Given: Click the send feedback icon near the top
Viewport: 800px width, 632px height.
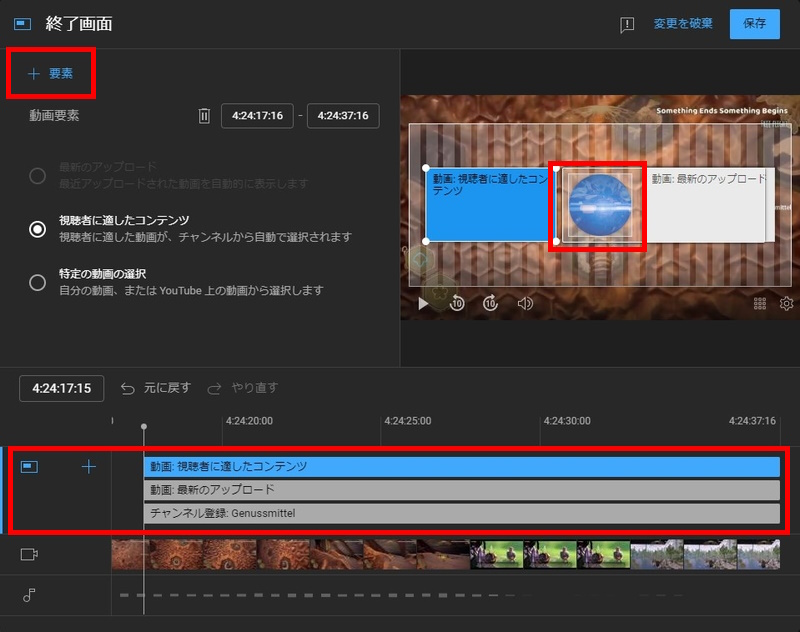Looking at the screenshot, I should [x=627, y=25].
